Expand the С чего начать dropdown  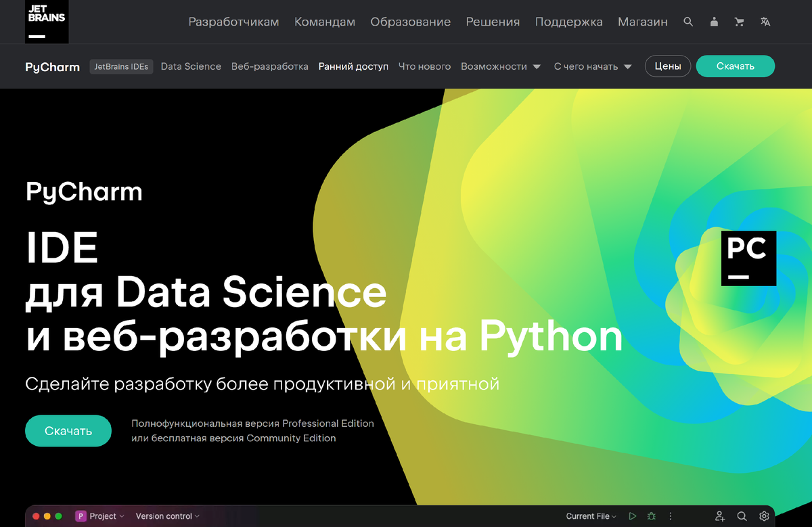pyautogui.click(x=592, y=66)
